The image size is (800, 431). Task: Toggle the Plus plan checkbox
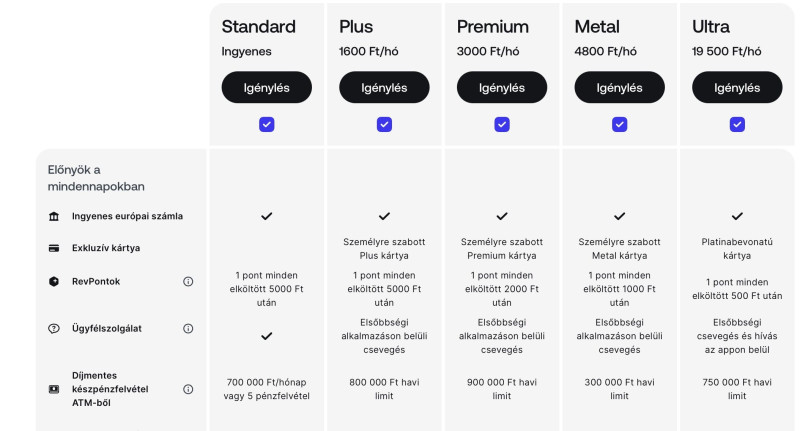coord(384,124)
